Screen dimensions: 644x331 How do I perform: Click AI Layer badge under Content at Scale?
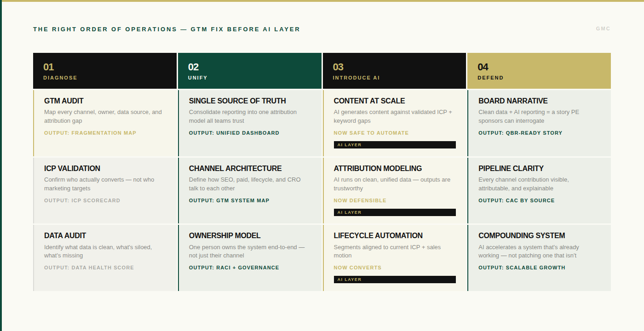pos(395,145)
